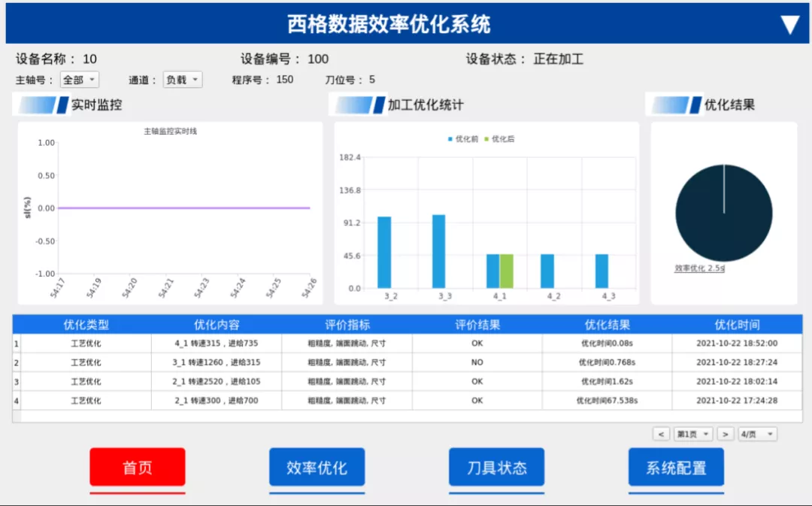The width and height of the screenshot is (812, 506).
Task: Expand the 第1页 page selector
Action: pyautogui.click(x=693, y=434)
